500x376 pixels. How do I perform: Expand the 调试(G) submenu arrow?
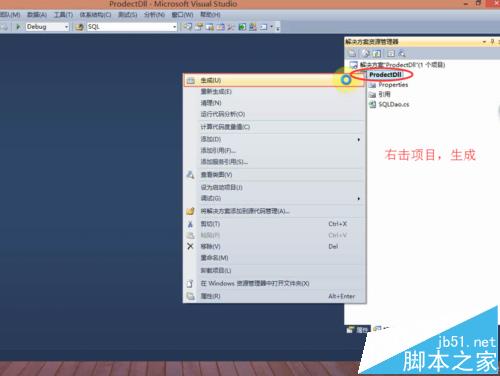[359, 199]
